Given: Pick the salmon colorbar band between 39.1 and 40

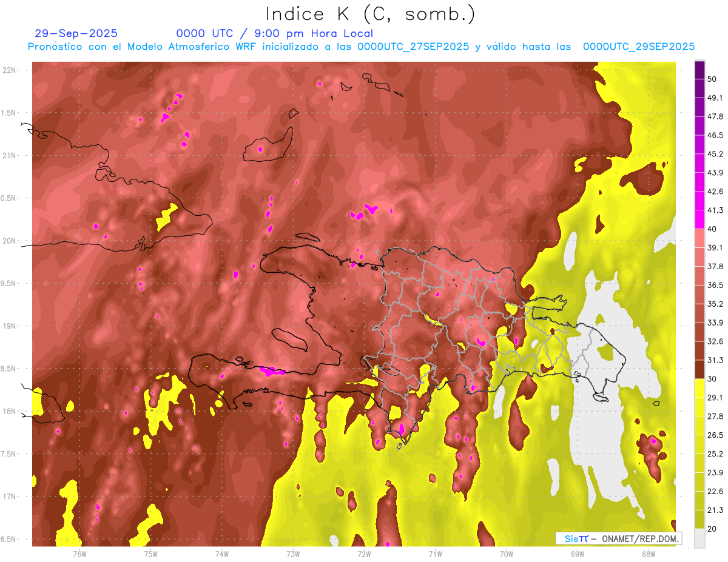Looking at the screenshot, I should click(699, 238).
